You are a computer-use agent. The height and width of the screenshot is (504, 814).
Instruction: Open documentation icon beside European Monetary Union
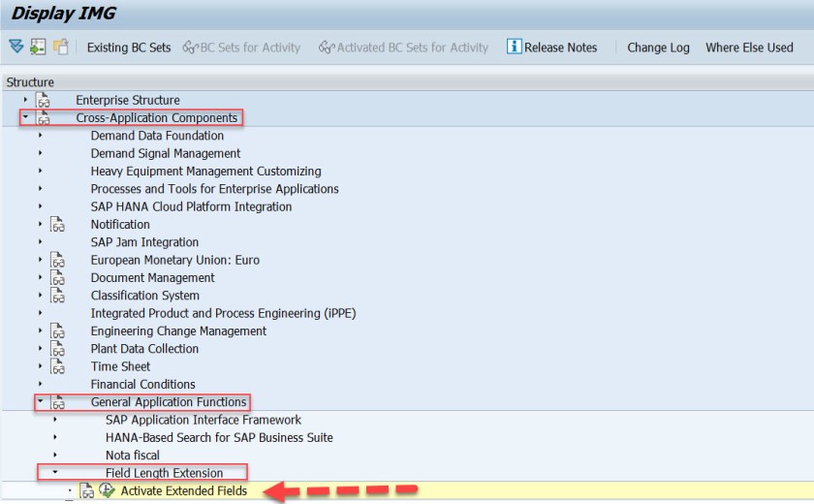click(57, 260)
